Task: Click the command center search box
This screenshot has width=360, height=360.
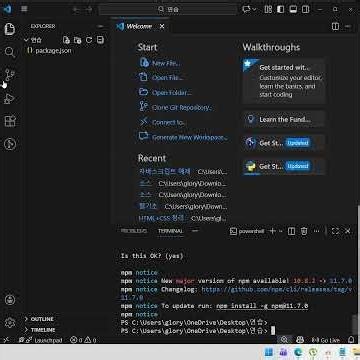Action: click(168, 9)
